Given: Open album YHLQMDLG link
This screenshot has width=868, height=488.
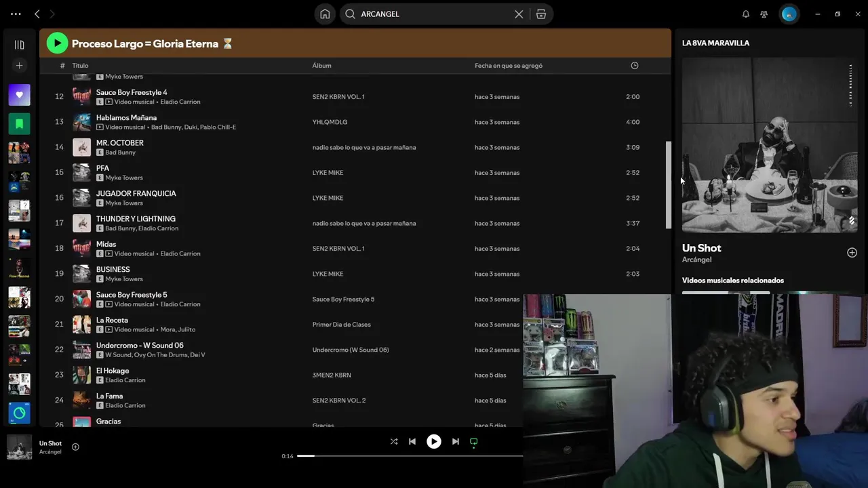Looking at the screenshot, I should click(x=330, y=122).
